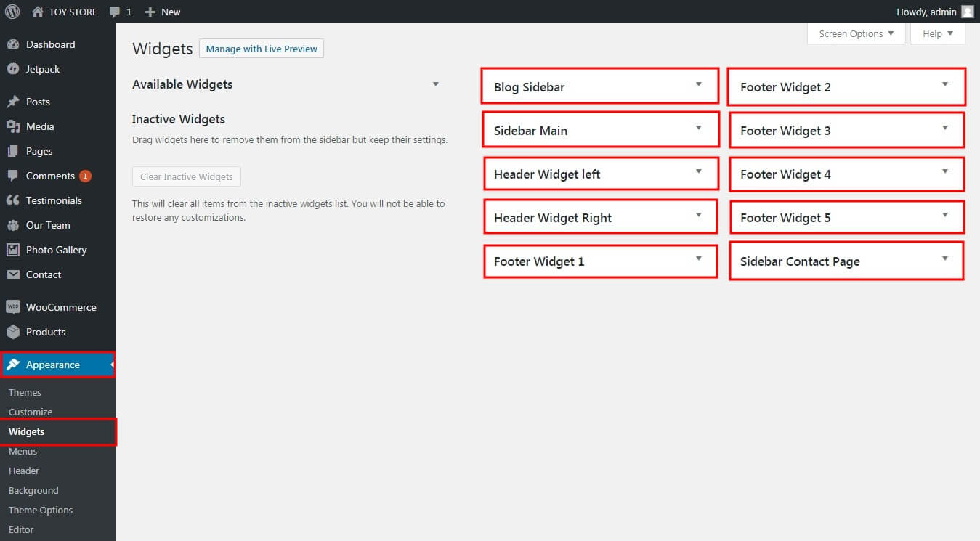Go to Dashboard menu item
The height and width of the screenshot is (541, 980).
58,44
